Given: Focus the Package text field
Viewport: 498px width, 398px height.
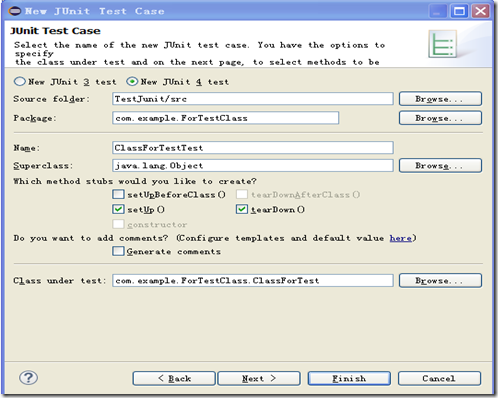Looking at the screenshot, I should 226,118.
